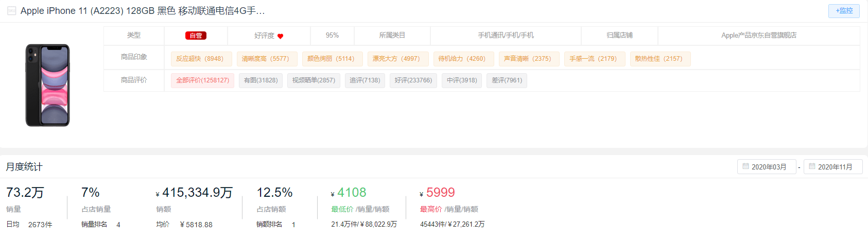Image resolution: width=868 pixels, height=238 pixels.
Task: Switch to 差评(7961) review filter
Action: pos(507,80)
